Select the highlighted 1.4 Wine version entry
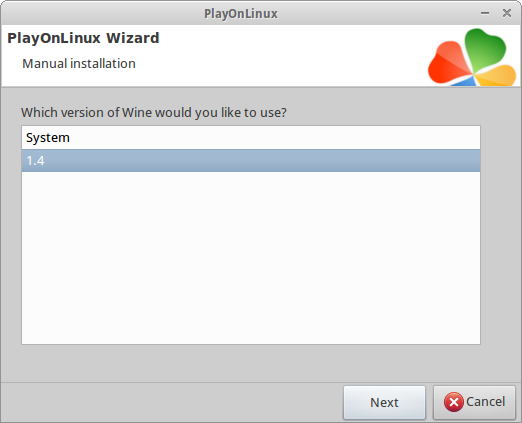522x423 pixels. pyautogui.click(x=251, y=161)
